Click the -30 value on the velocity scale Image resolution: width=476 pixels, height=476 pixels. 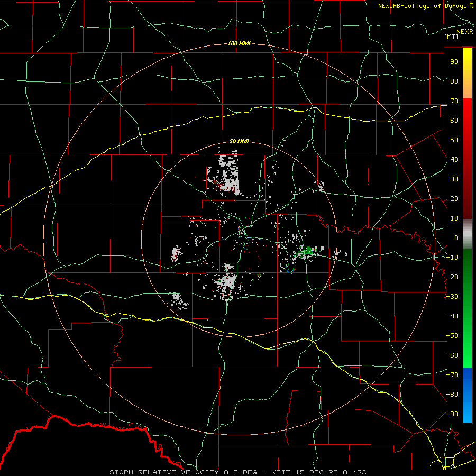click(x=452, y=297)
